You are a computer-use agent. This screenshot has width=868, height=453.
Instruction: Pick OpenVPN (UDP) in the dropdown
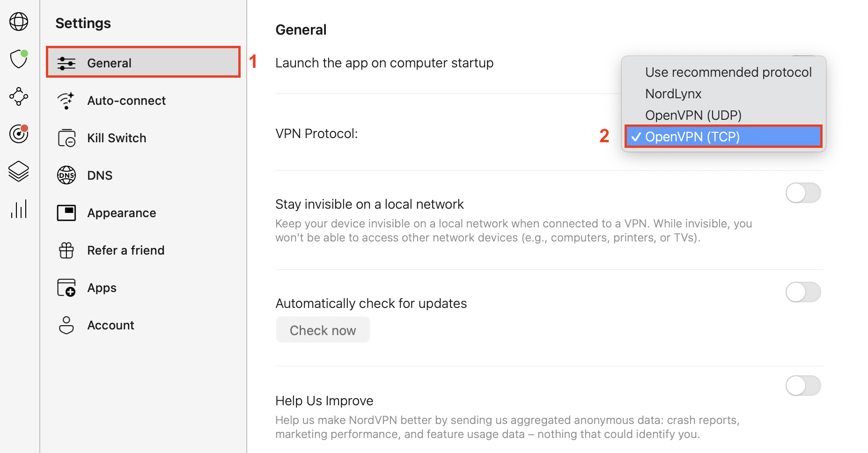click(x=693, y=115)
